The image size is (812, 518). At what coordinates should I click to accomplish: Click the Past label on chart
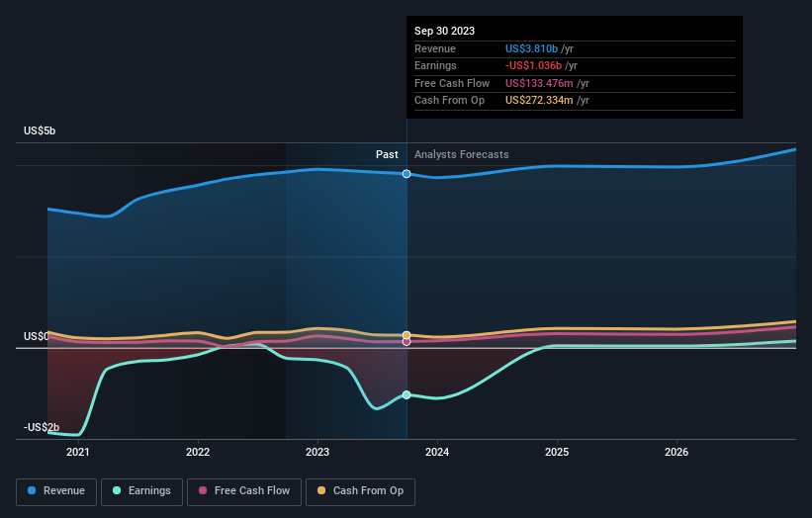click(387, 155)
